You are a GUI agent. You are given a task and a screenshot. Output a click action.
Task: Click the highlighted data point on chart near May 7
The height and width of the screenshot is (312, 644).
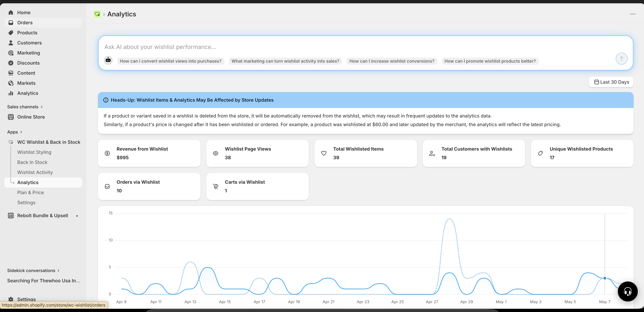tap(605, 278)
